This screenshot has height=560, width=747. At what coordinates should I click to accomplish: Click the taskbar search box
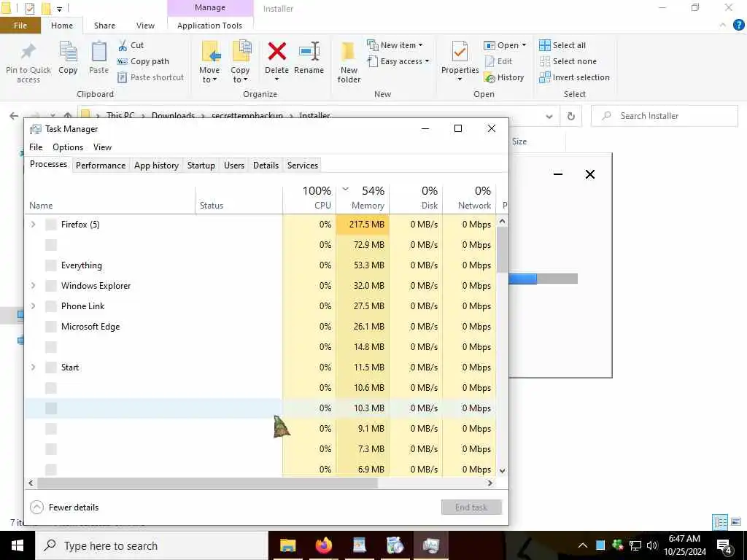click(x=152, y=545)
